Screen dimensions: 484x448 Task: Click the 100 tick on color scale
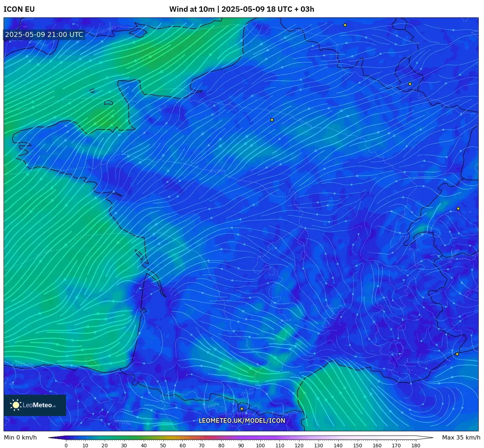click(260, 446)
